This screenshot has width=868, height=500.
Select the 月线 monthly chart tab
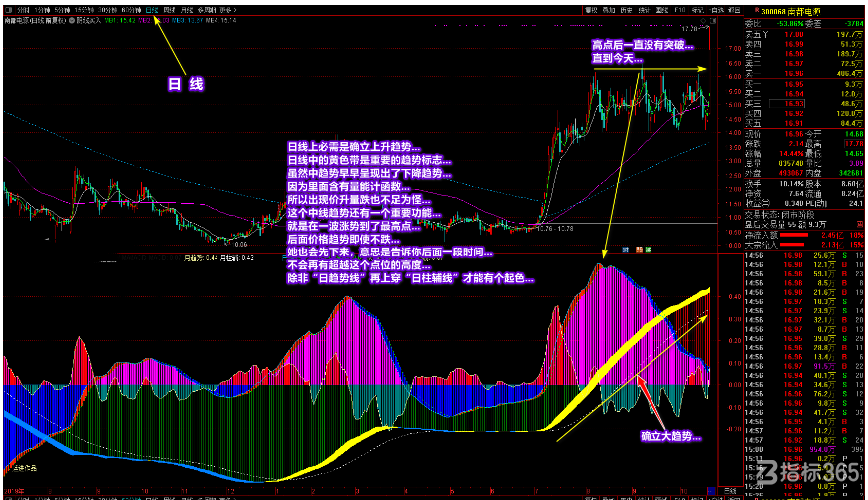tap(186, 10)
